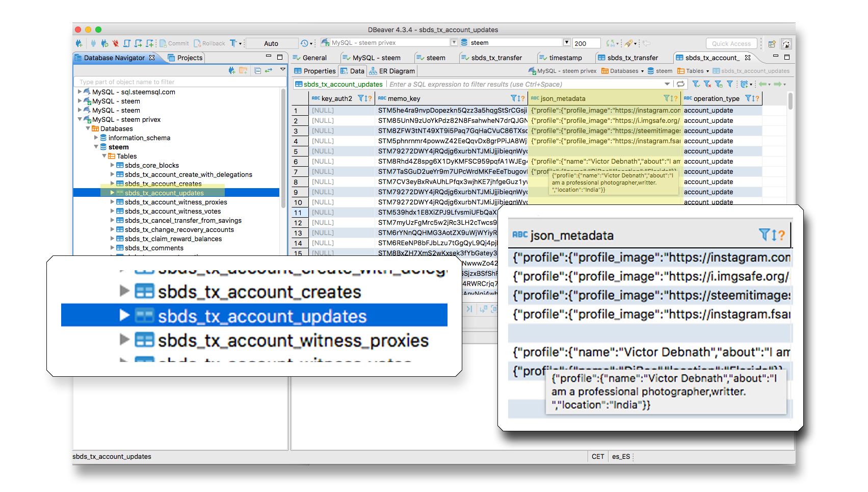Click New Connection icon in navigator toolbar
This screenshot has height=492, width=868.
tap(232, 70)
